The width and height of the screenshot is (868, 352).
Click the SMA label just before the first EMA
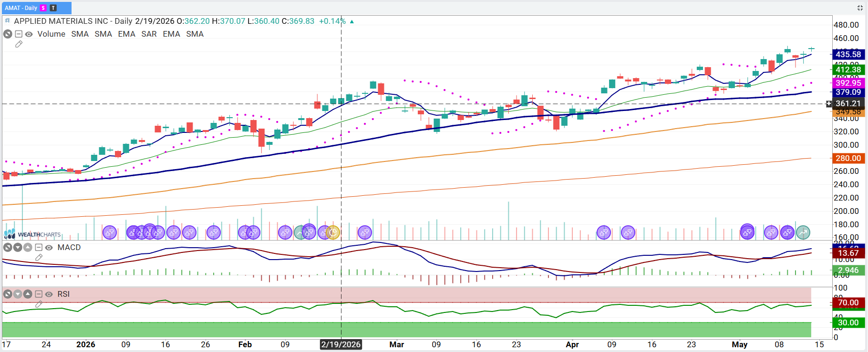click(x=103, y=34)
